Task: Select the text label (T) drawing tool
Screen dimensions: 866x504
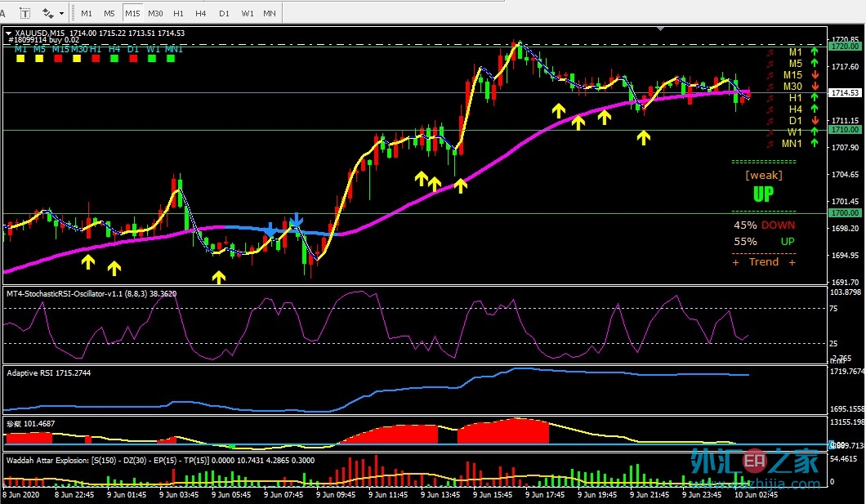Action: tap(25, 13)
